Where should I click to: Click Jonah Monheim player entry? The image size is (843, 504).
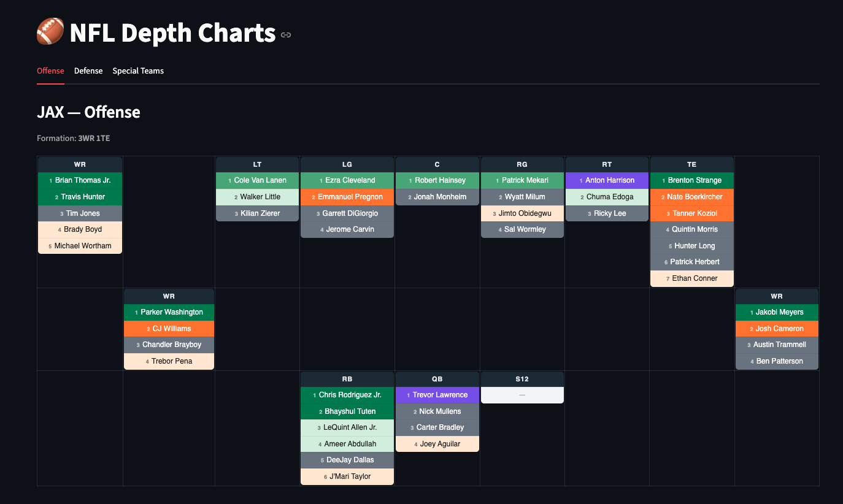(437, 197)
